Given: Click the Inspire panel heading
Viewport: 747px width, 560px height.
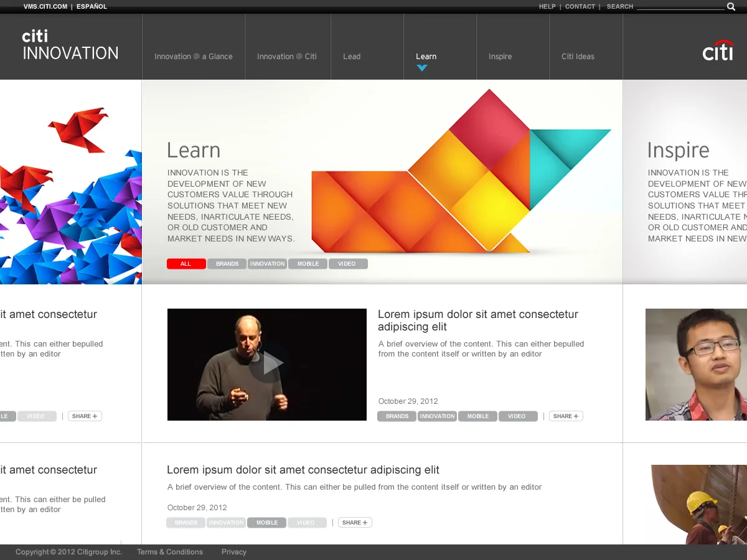Looking at the screenshot, I should coord(679,151).
